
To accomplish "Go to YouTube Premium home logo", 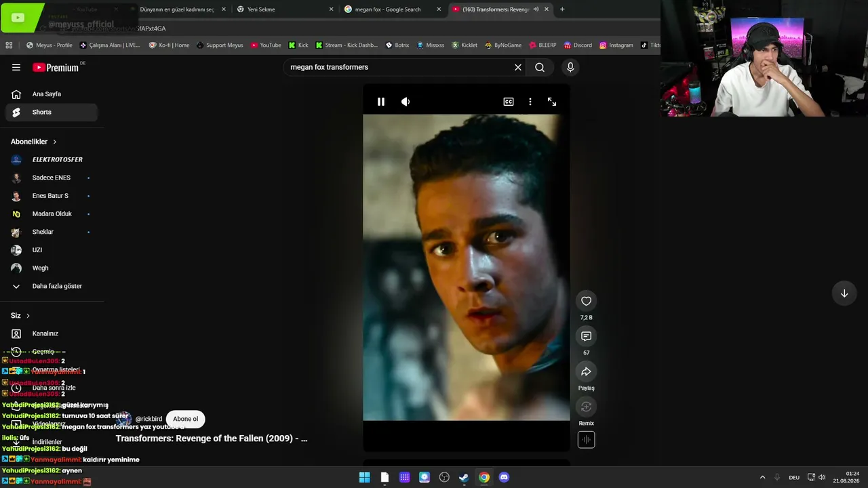I will pos(56,67).
